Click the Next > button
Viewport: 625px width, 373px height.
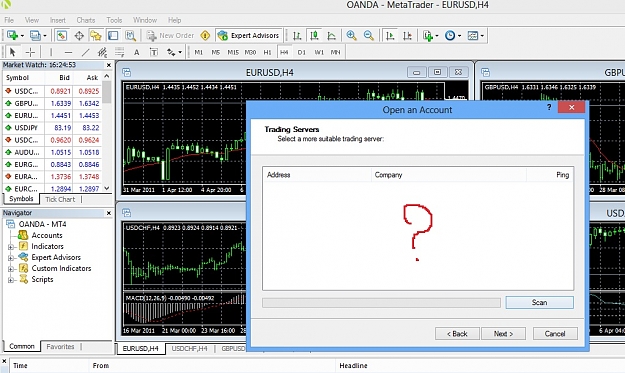pyautogui.click(x=503, y=334)
